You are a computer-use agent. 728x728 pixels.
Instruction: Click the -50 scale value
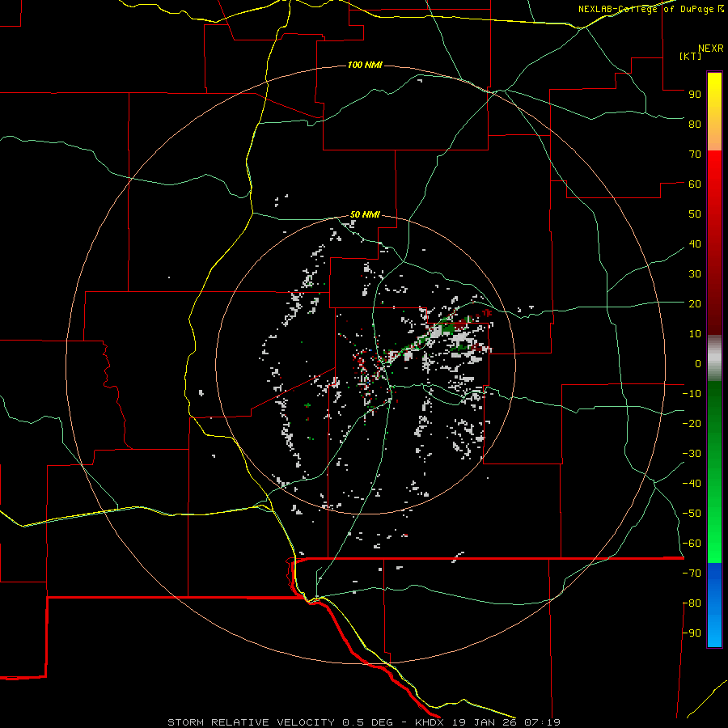(692, 514)
